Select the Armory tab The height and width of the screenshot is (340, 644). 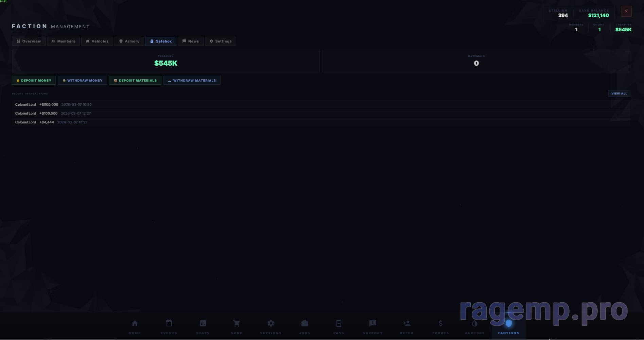coord(129,41)
